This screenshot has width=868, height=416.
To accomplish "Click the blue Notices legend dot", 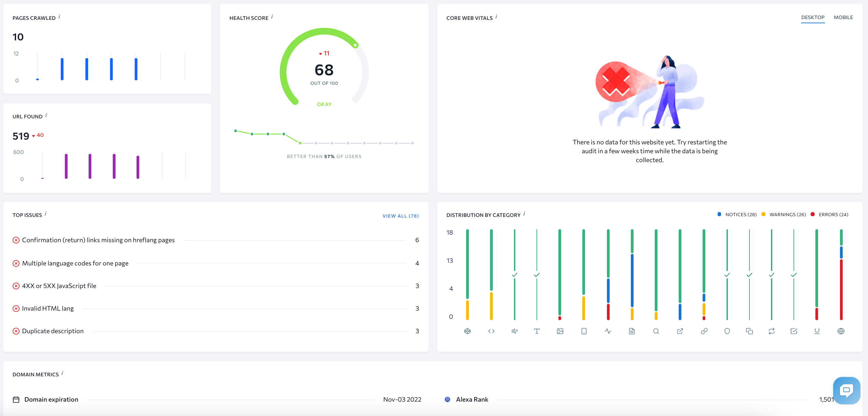I will [x=719, y=214].
